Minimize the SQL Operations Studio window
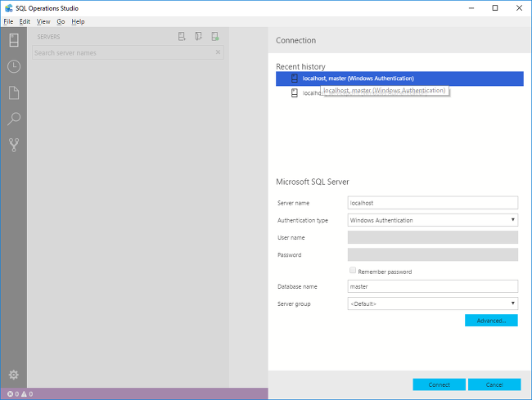532x400 pixels. [x=471, y=8]
